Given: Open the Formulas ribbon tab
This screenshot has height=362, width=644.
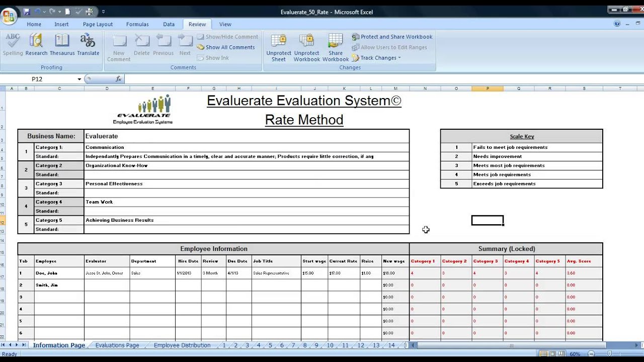Looking at the screenshot, I should pyautogui.click(x=137, y=24).
